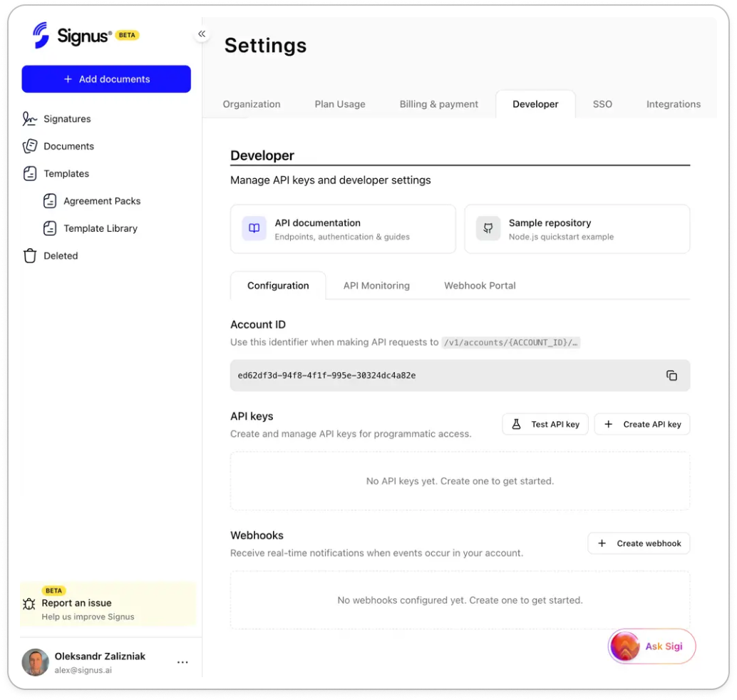The height and width of the screenshot is (700, 737).
Task: Open the Templates section
Action: click(x=66, y=173)
